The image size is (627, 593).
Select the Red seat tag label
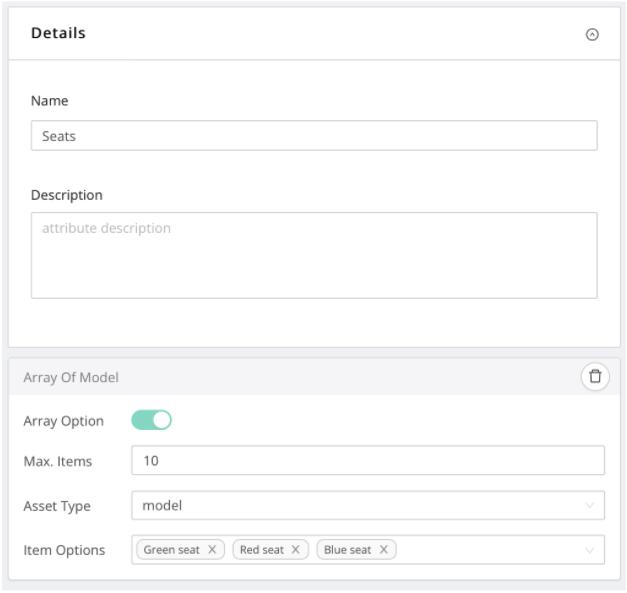tap(261, 550)
